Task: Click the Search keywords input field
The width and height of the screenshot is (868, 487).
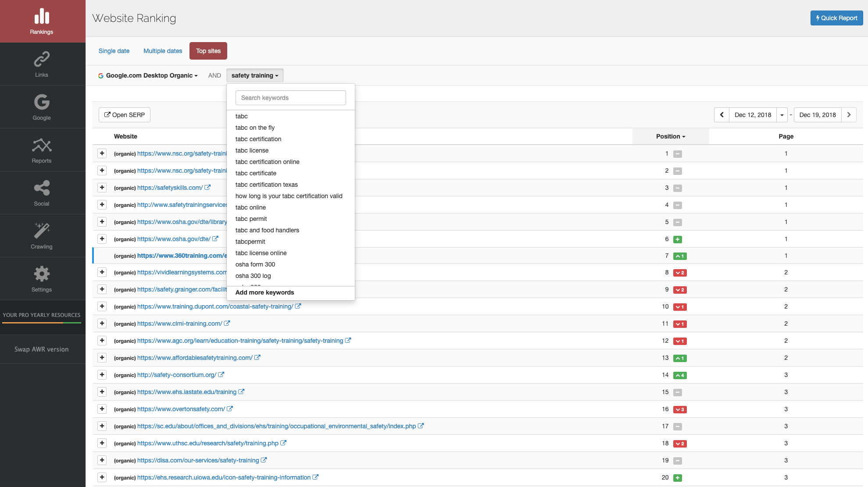Action: tap(290, 97)
